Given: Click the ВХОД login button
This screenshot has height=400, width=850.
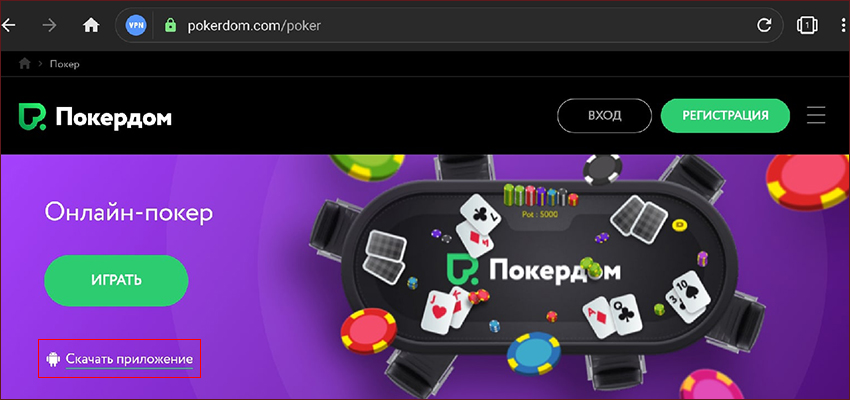Looking at the screenshot, I should coord(604,115).
